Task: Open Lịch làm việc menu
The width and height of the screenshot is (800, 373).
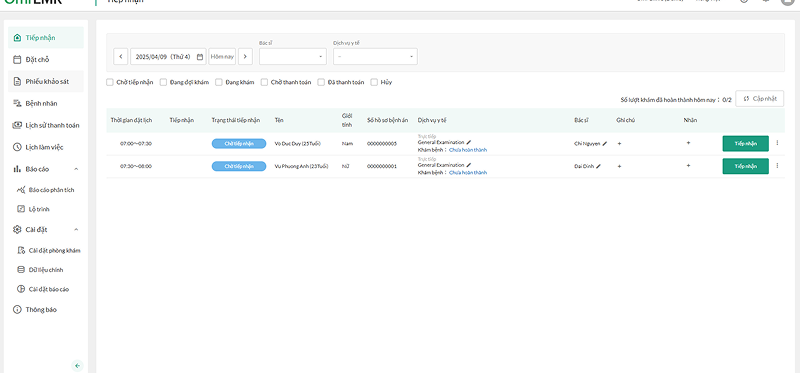Action: click(x=46, y=147)
